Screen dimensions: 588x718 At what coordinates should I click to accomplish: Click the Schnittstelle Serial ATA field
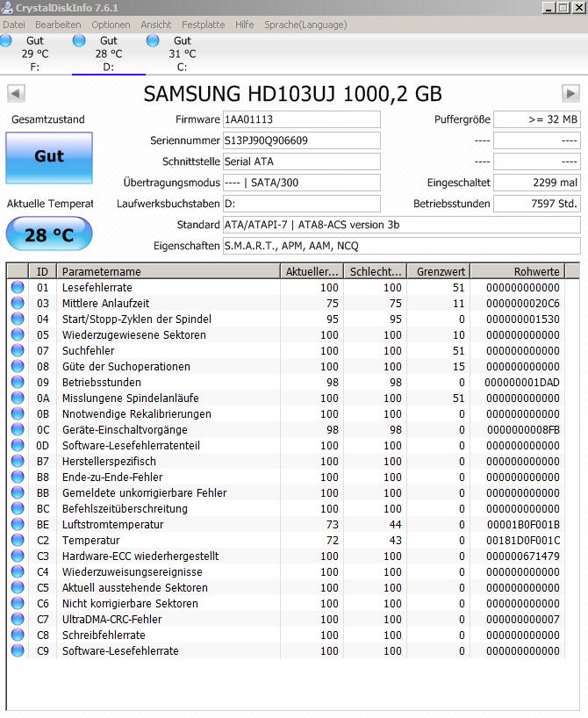(x=301, y=162)
